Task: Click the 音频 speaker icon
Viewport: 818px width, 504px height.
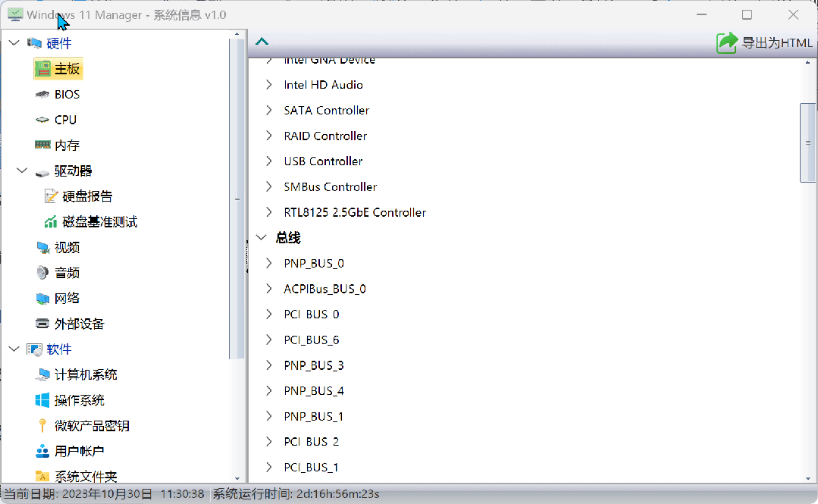Action: (x=42, y=273)
